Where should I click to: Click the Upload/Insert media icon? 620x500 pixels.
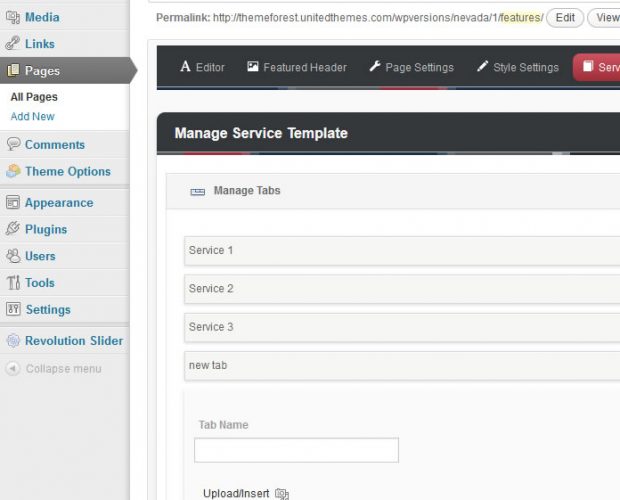click(281, 494)
